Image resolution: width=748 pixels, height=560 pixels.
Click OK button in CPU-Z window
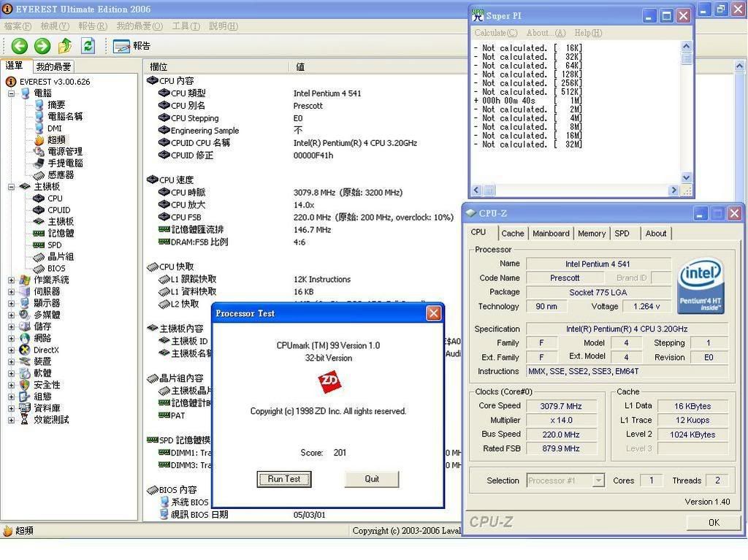[x=714, y=522]
